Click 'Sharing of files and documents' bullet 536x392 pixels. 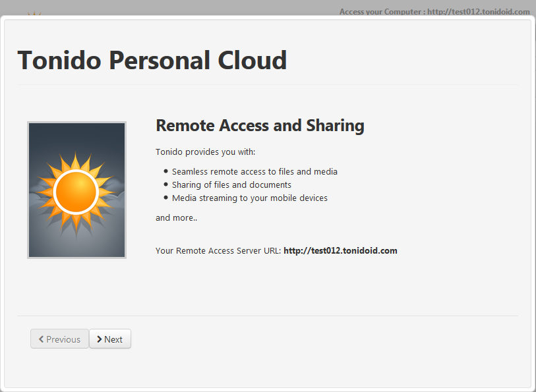[231, 184]
